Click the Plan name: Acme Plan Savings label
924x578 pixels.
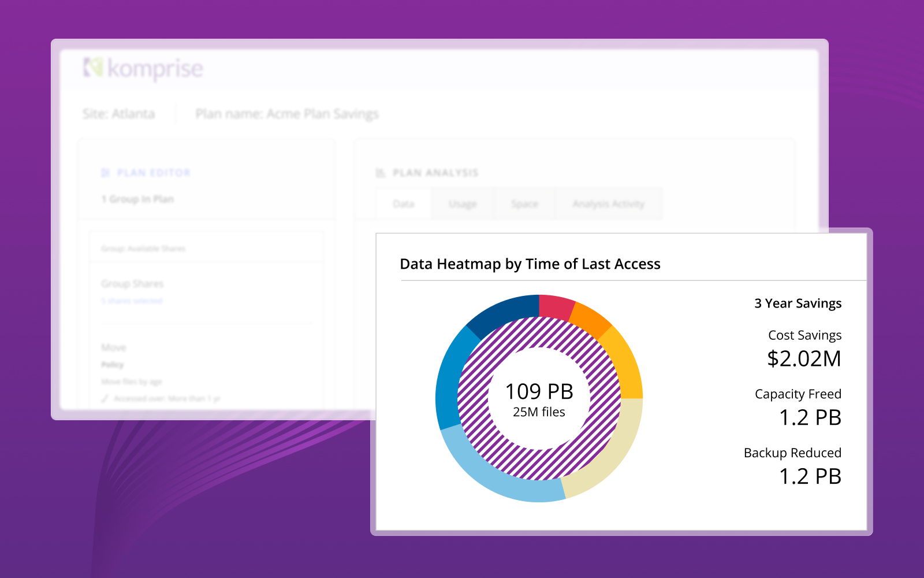point(287,114)
